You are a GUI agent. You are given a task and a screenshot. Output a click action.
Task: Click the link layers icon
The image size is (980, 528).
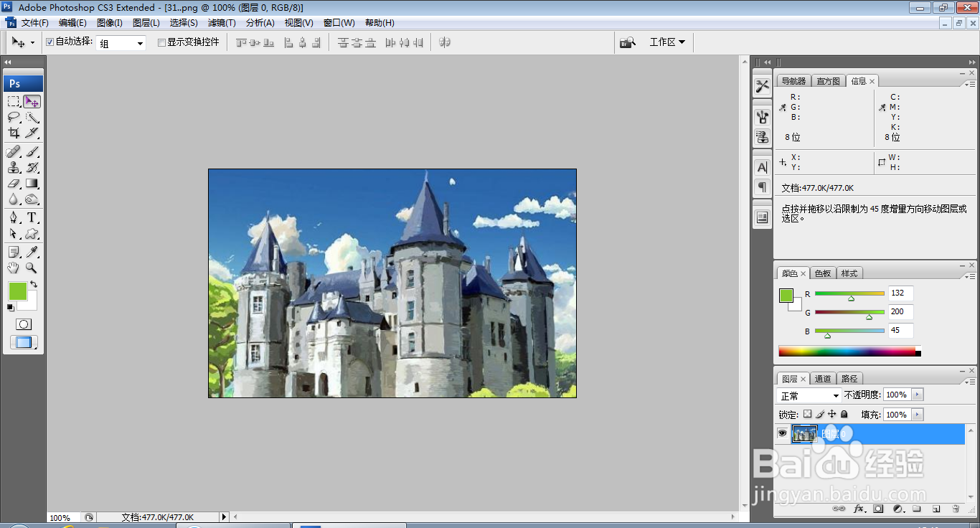tap(839, 509)
